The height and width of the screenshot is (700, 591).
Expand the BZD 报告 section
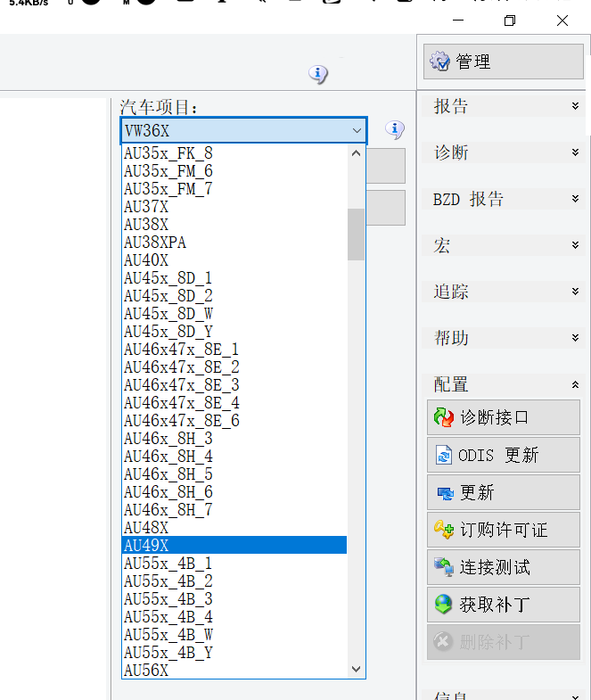pos(575,200)
